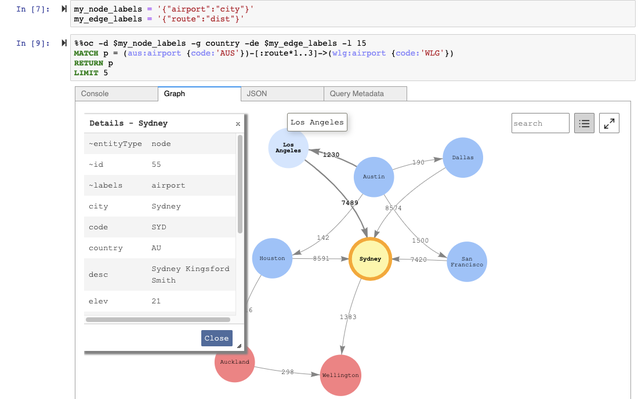This screenshot has width=638, height=399.
Task: Click the In [9] cell prompt
Action: 33,43
